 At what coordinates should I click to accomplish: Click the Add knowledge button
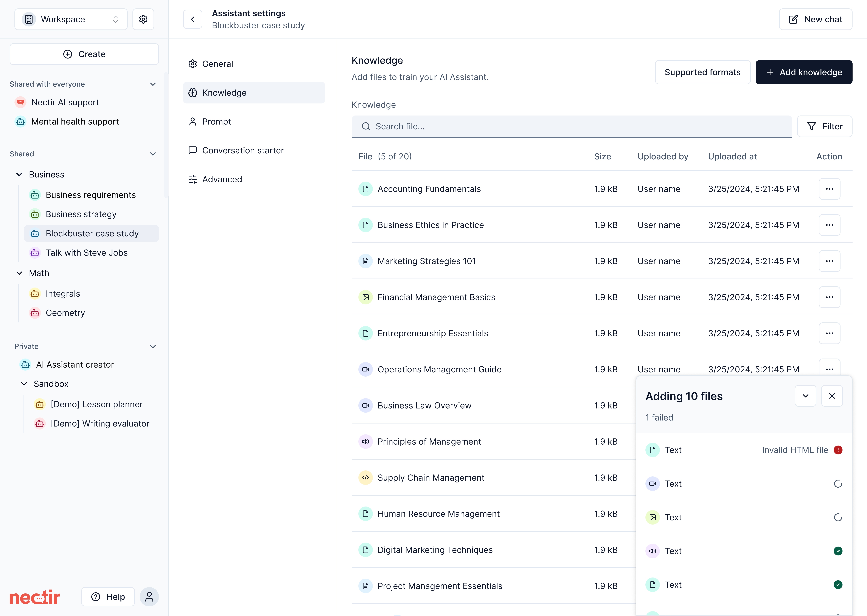[x=804, y=72]
